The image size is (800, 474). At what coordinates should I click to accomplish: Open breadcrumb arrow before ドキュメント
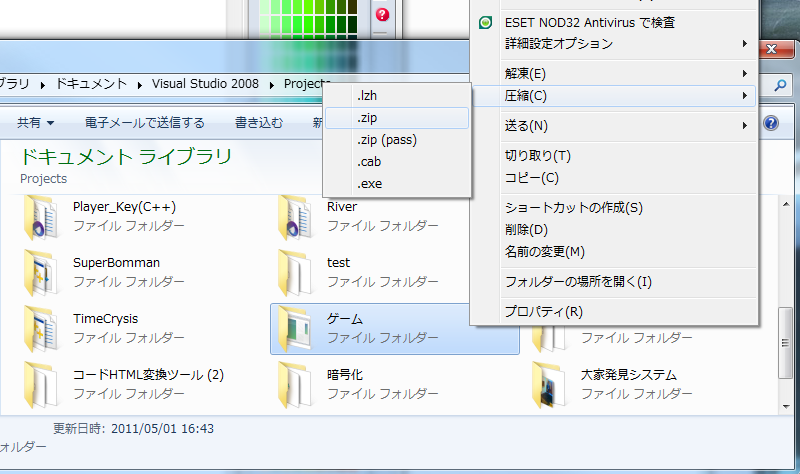(x=43, y=85)
